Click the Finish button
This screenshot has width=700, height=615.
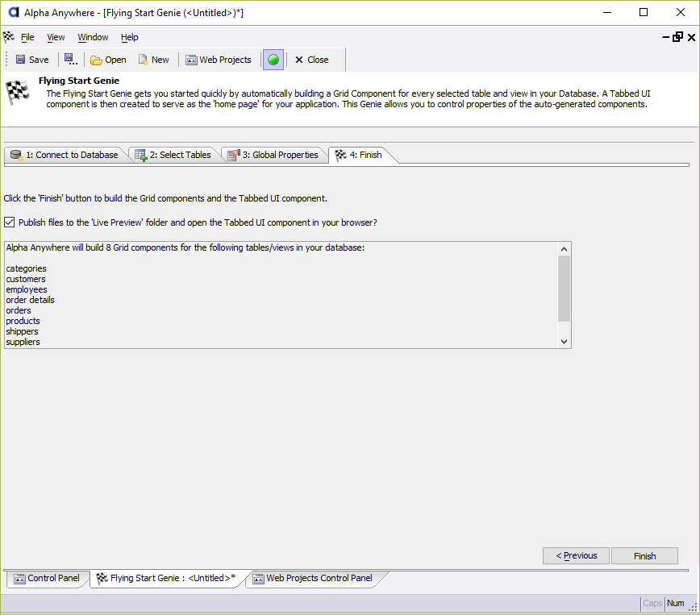pos(644,555)
